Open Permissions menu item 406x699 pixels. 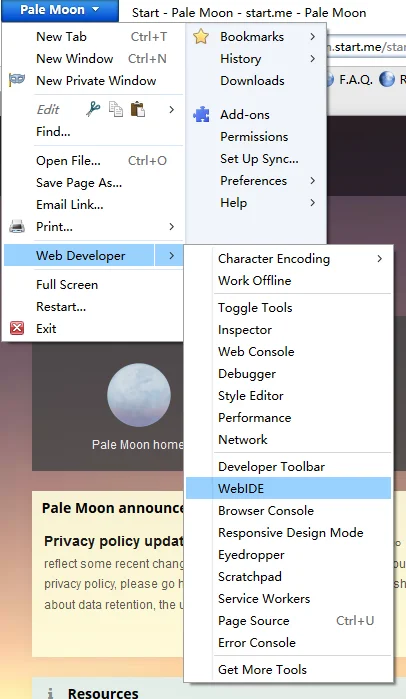[256, 136]
